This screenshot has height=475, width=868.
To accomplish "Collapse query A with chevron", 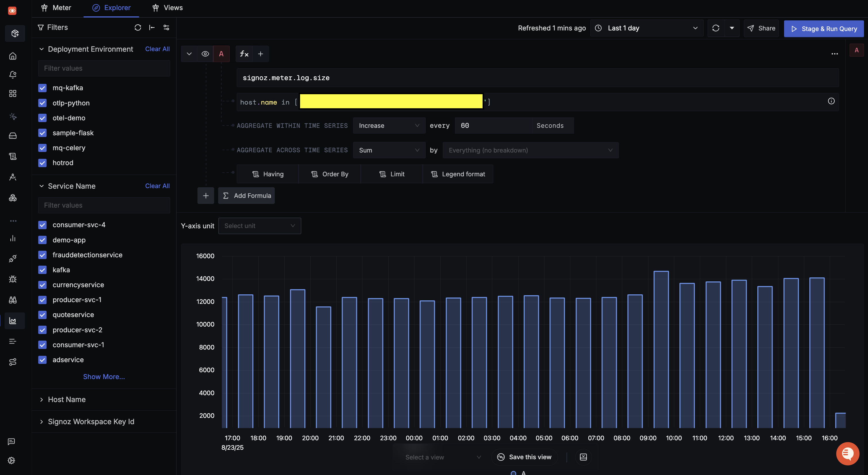I will 189,54.
